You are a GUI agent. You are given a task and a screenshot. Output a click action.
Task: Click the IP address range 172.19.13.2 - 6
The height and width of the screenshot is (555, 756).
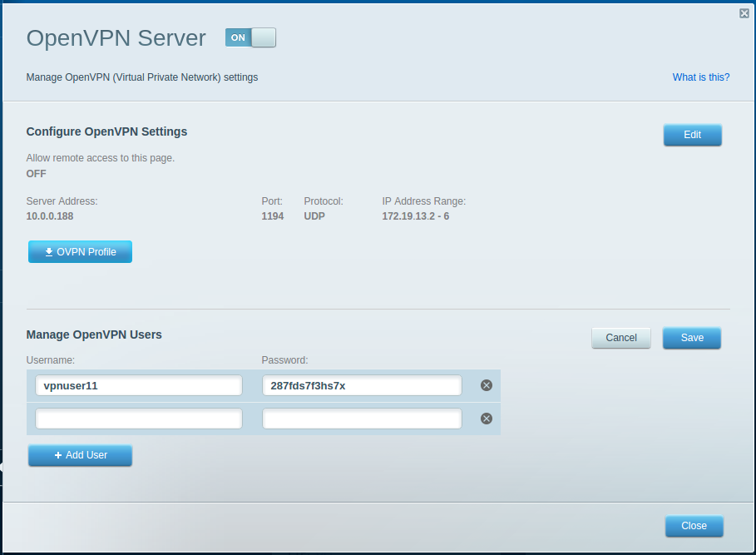[x=415, y=216]
